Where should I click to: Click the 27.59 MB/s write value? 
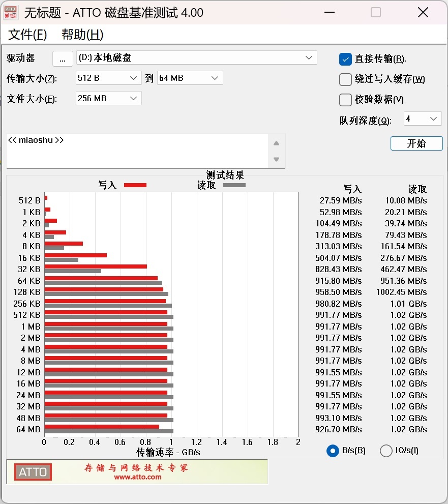tap(341, 200)
